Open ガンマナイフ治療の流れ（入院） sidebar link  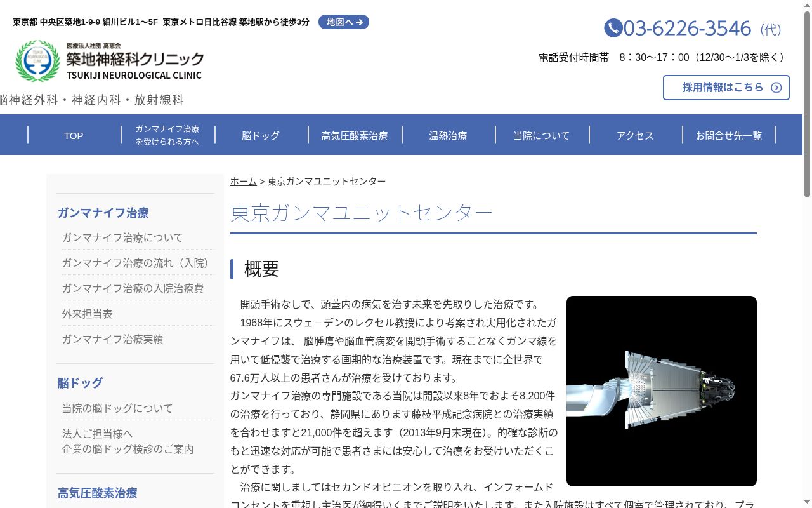click(138, 263)
